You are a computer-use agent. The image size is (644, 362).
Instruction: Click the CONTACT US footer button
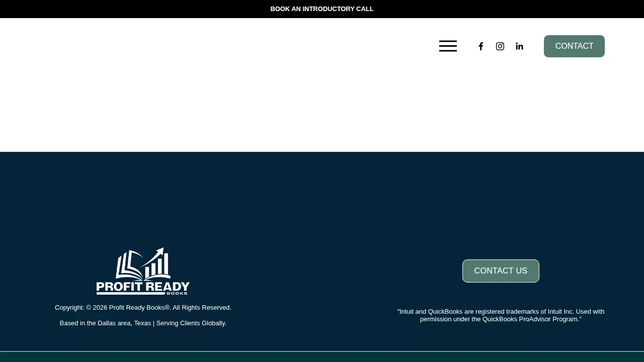(501, 271)
